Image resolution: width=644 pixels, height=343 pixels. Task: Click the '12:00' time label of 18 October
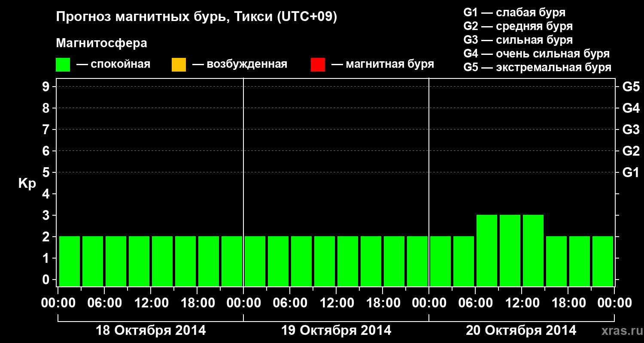(151, 303)
